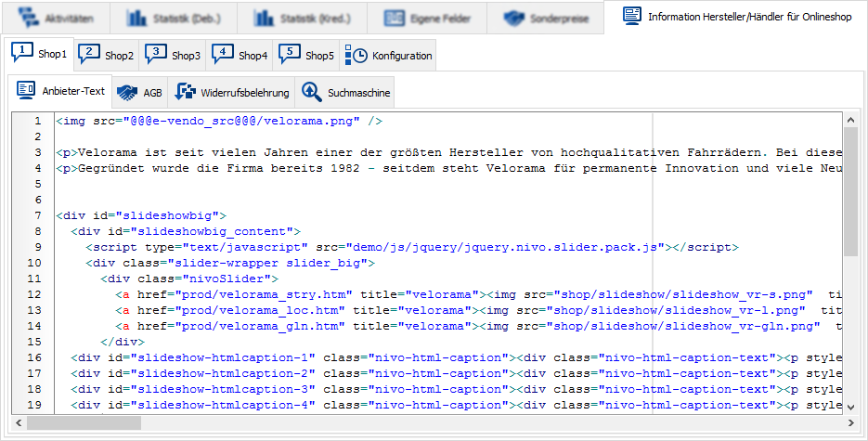Click 'slideshow-htmlcaption-4' on line 19
Viewport: 868px width, 441px height.
223,405
